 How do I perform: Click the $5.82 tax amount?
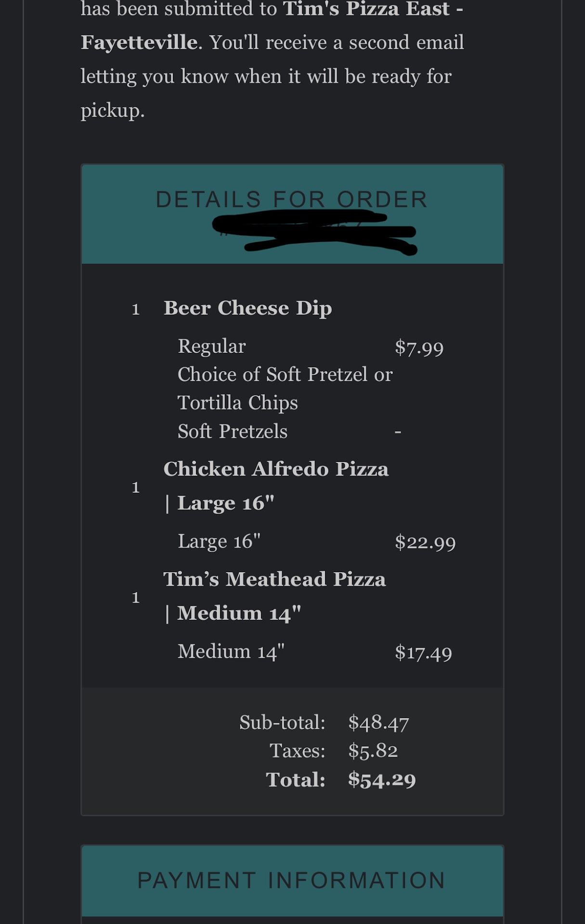[373, 751]
